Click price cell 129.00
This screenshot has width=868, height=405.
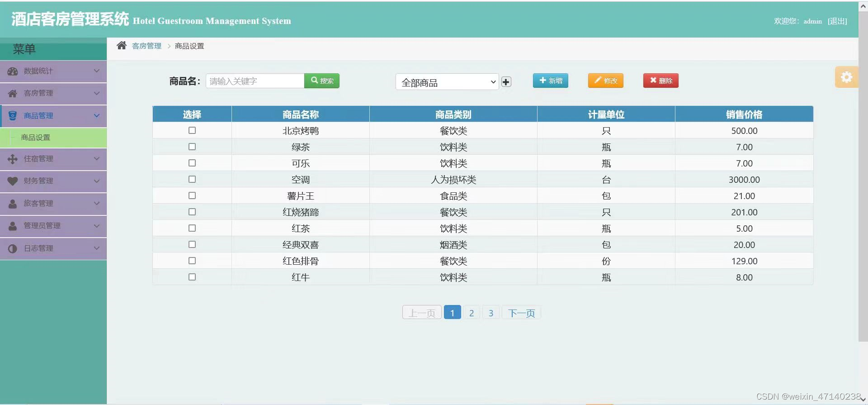coord(744,261)
